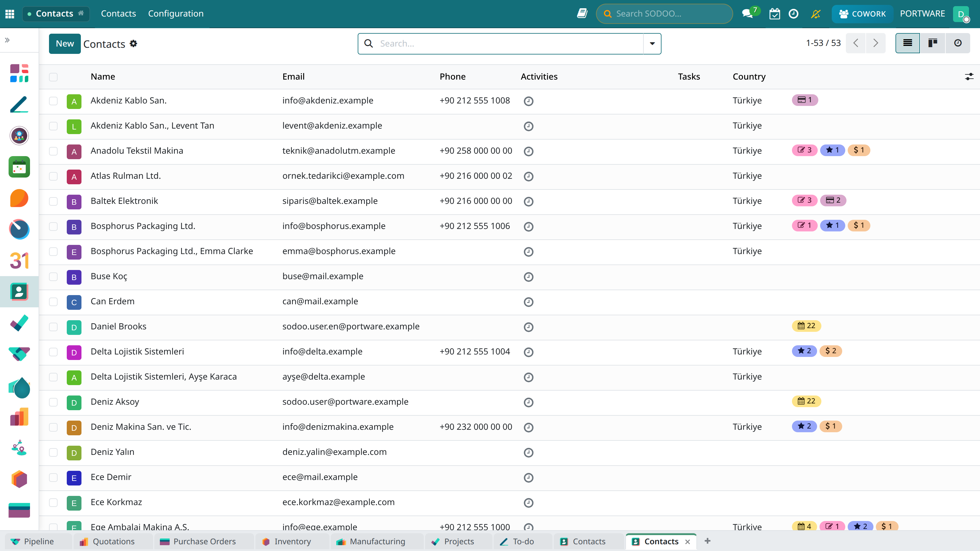The width and height of the screenshot is (980, 551).
Task: Click the Search SODOO global field
Action: (664, 14)
